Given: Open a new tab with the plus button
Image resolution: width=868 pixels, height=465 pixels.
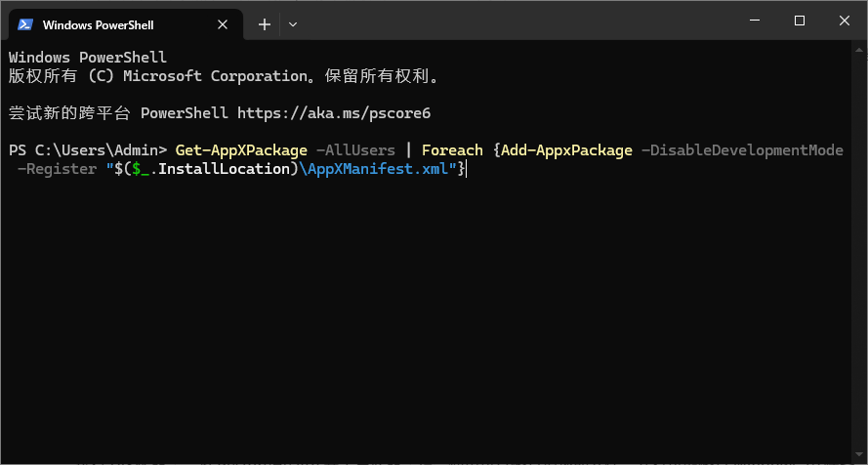Looking at the screenshot, I should tap(264, 24).
